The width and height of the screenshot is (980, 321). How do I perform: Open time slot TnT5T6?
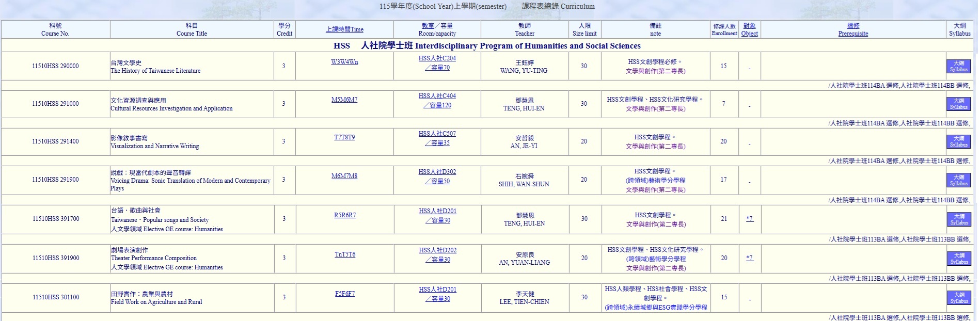[345, 254]
